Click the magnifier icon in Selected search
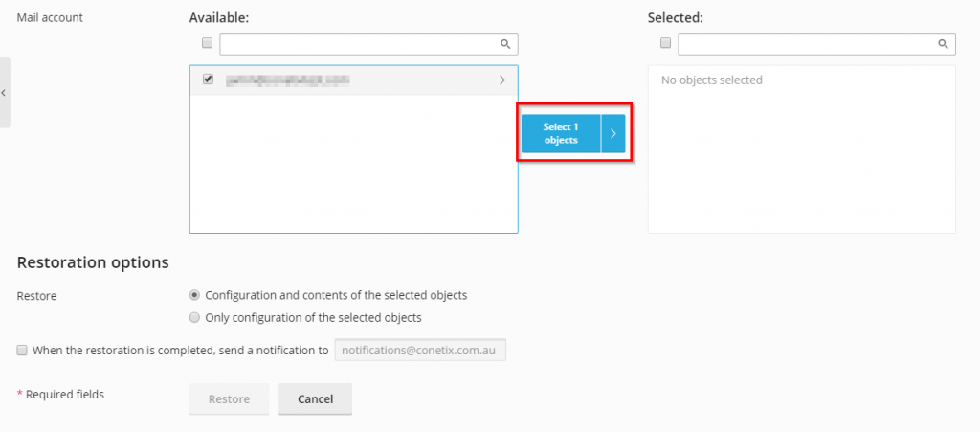The height and width of the screenshot is (432, 980). [x=943, y=44]
